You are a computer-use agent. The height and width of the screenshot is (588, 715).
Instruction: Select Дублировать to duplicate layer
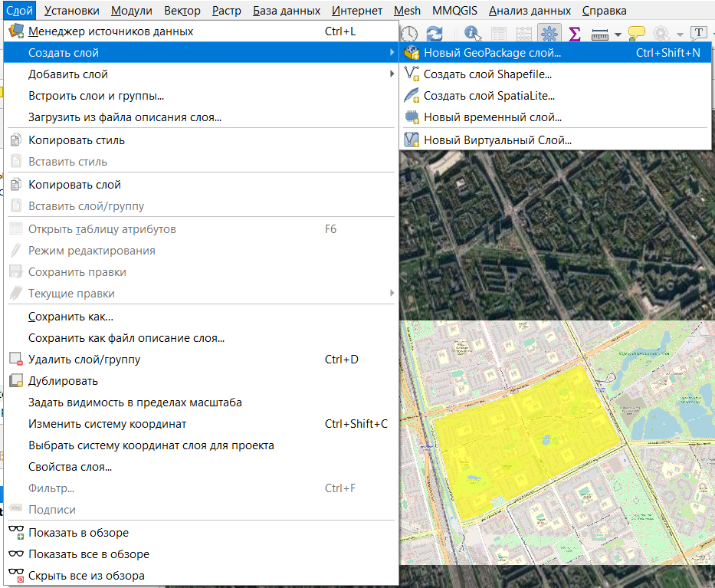click(x=63, y=381)
